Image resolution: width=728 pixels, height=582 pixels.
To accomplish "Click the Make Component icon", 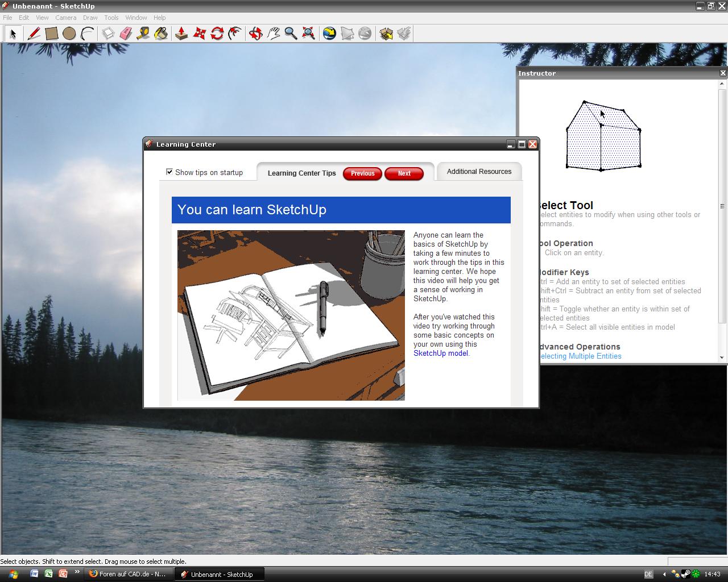I will [108, 34].
